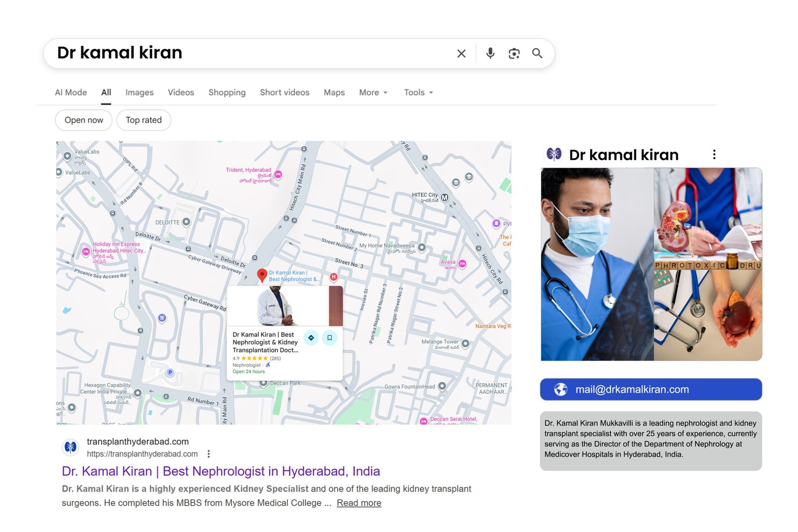The image size is (798, 532).
Task: Enable the "Open now" filter chip
Action: coord(83,120)
